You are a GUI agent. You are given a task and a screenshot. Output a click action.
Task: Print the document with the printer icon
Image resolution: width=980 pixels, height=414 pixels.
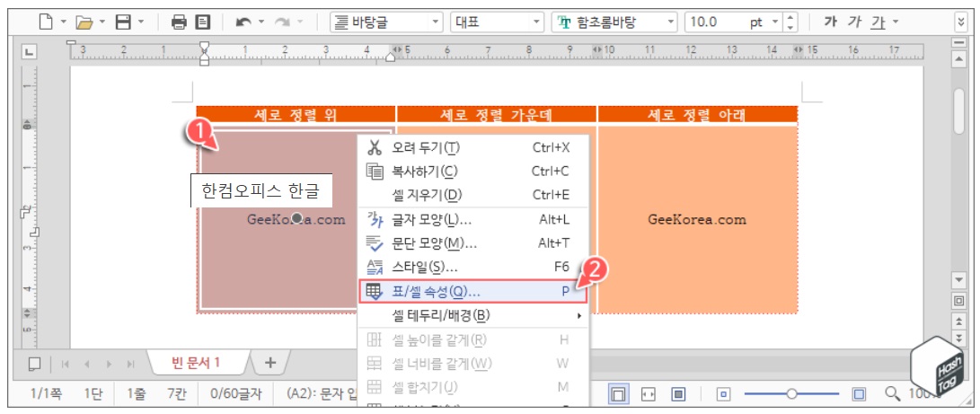coord(180,22)
